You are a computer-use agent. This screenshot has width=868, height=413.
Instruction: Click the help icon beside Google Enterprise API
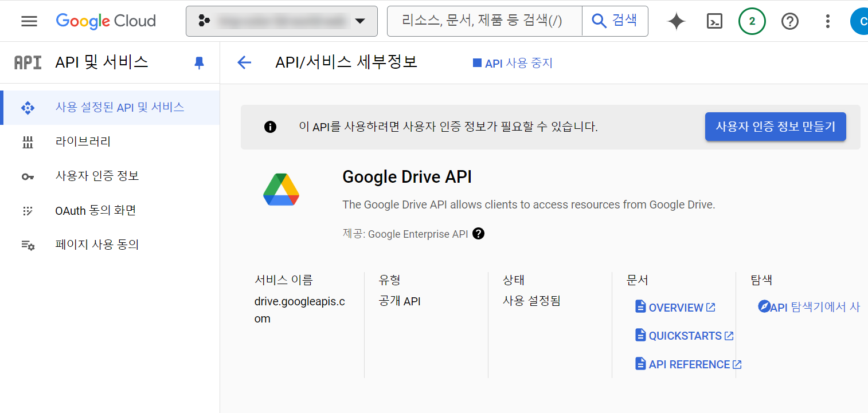tap(479, 234)
